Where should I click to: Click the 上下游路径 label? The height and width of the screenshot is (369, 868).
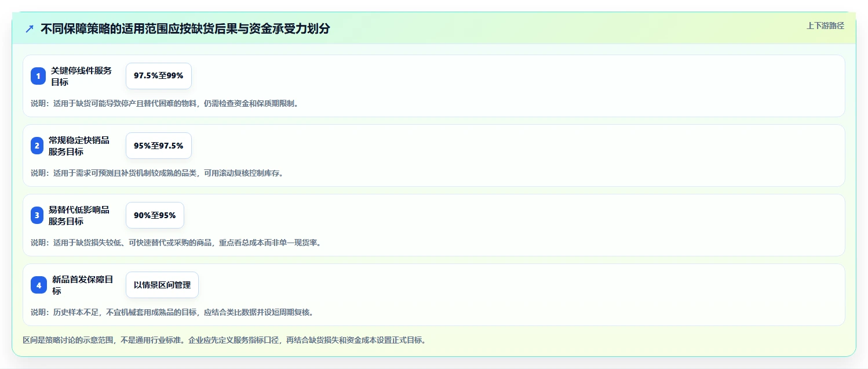point(826,26)
